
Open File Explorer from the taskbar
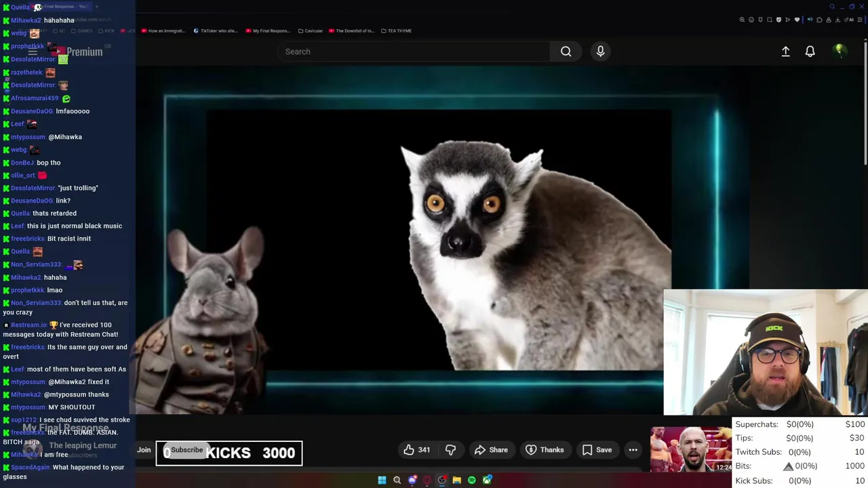click(x=456, y=480)
